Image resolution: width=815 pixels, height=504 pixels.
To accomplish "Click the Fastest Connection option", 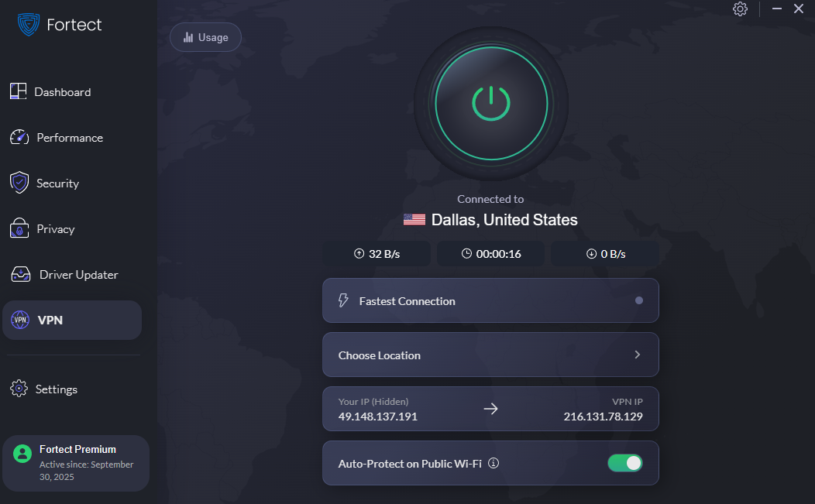I will [x=490, y=301].
